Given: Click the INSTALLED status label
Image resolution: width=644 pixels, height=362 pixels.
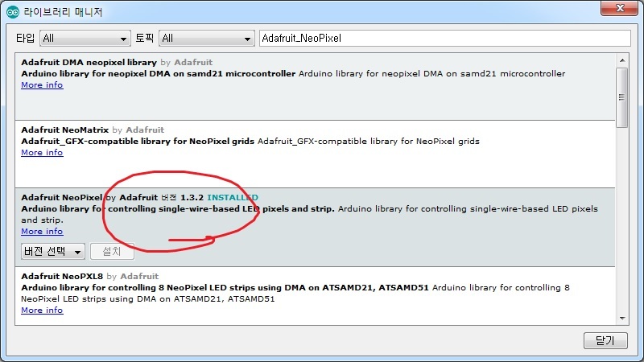Looking at the screenshot, I should [233, 197].
